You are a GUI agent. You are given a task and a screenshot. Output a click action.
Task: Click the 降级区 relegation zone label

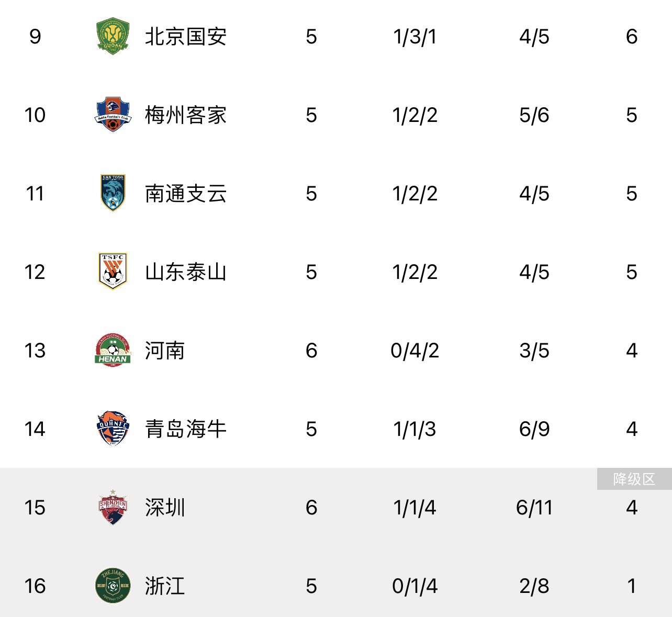[634, 479]
